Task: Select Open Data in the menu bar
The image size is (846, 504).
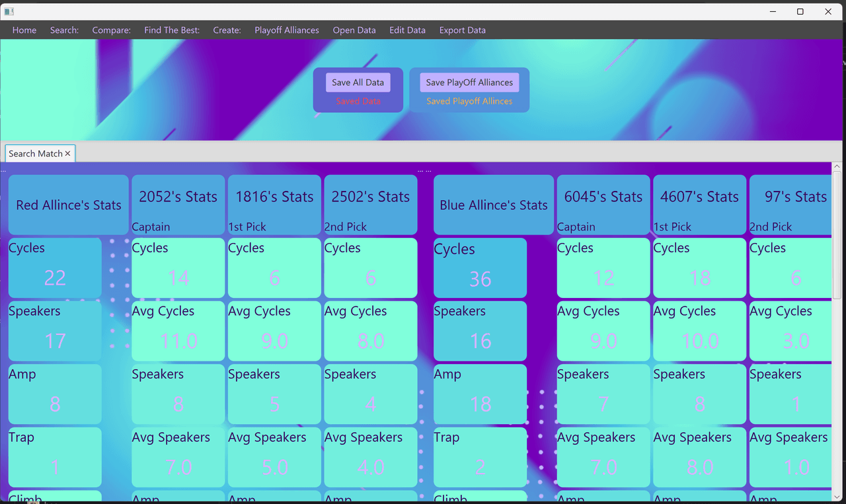Action: [x=354, y=30]
